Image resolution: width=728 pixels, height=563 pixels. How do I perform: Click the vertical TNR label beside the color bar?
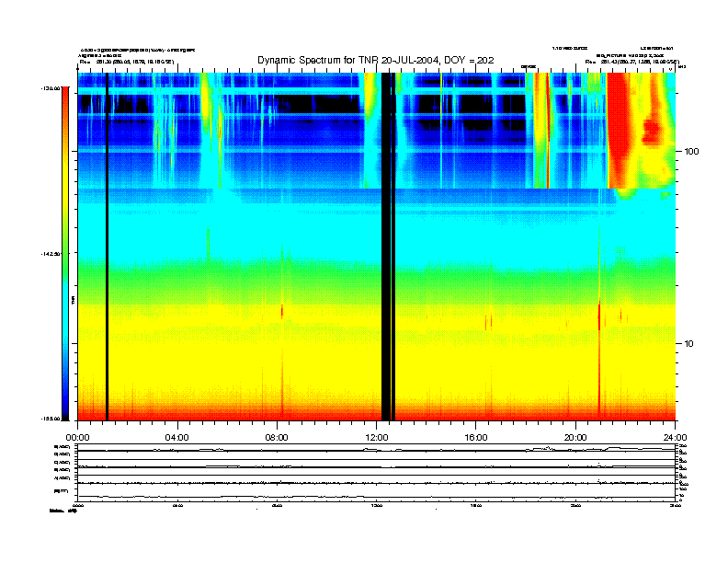coord(73,301)
